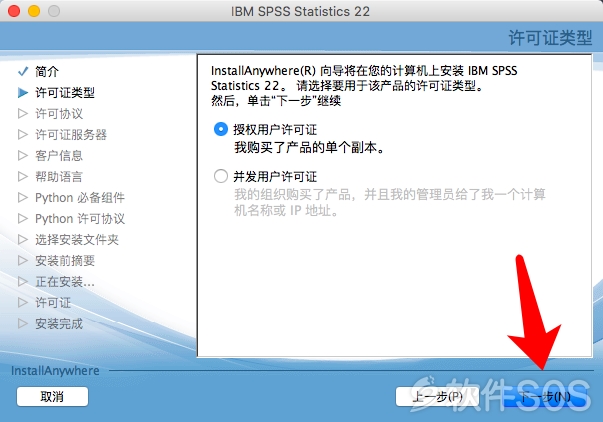Go back with 上一步(P) button

point(437,396)
